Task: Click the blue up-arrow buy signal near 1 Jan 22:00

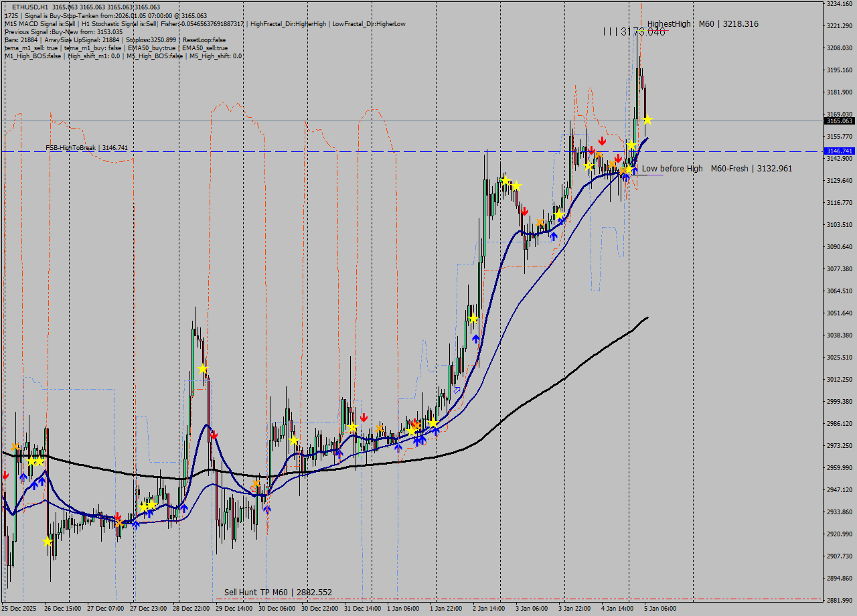Action: [436, 431]
